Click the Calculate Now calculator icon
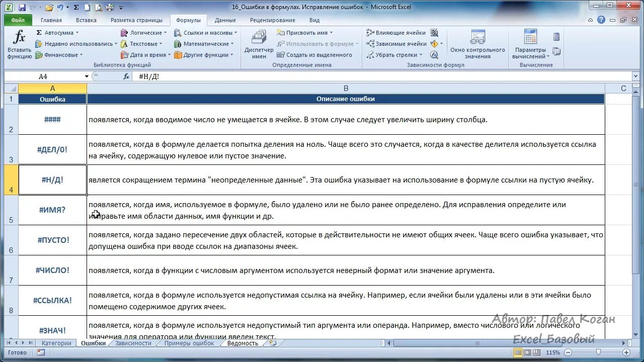 coord(556,37)
